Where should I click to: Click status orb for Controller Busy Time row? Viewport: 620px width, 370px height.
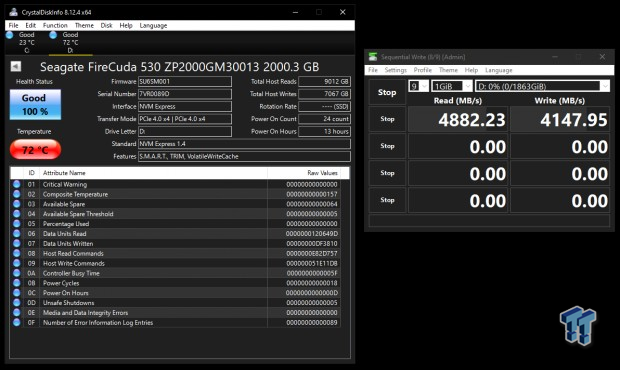tap(17, 273)
